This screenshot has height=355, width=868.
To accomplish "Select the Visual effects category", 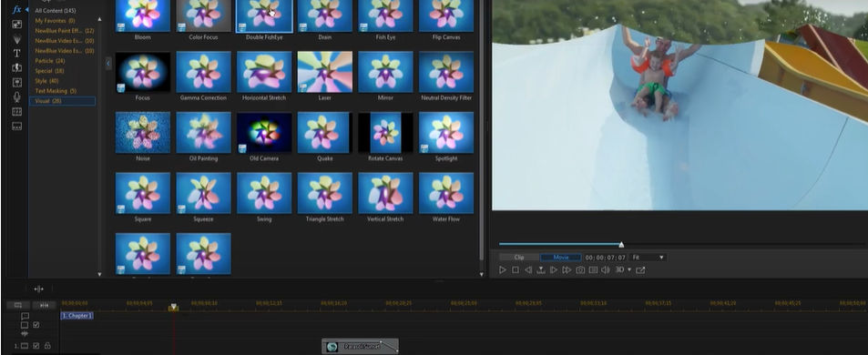I will click(62, 101).
